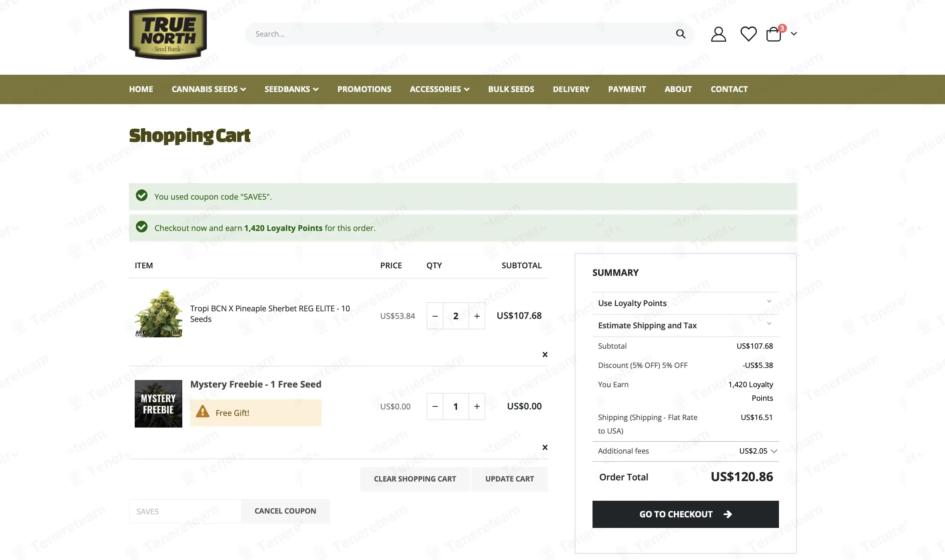Open the BULK SEEDS menu item
The height and width of the screenshot is (560, 945).
511,89
